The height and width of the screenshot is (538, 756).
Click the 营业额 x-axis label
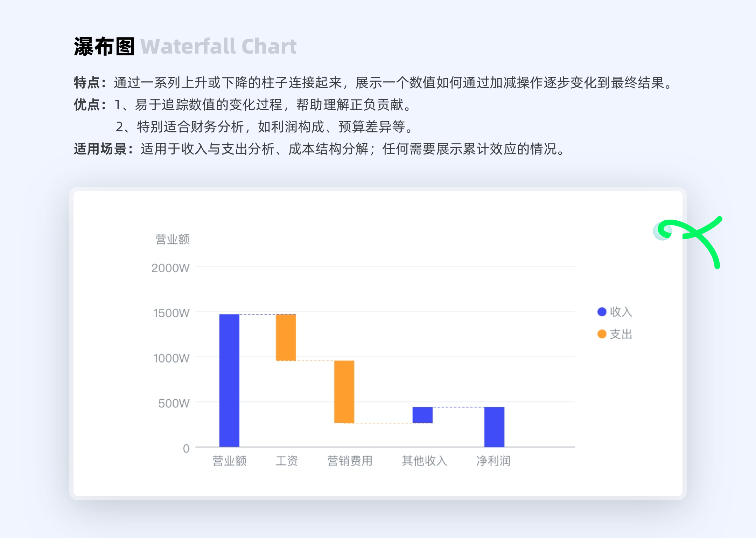tap(230, 461)
